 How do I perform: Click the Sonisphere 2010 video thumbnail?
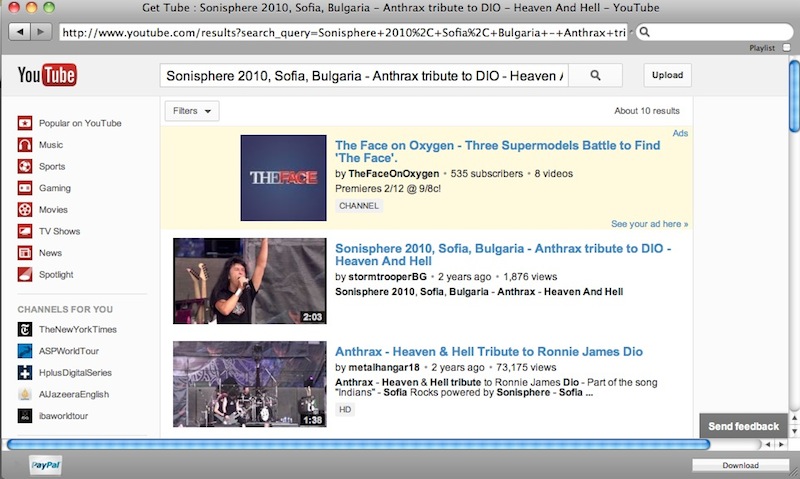click(x=249, y=280)
